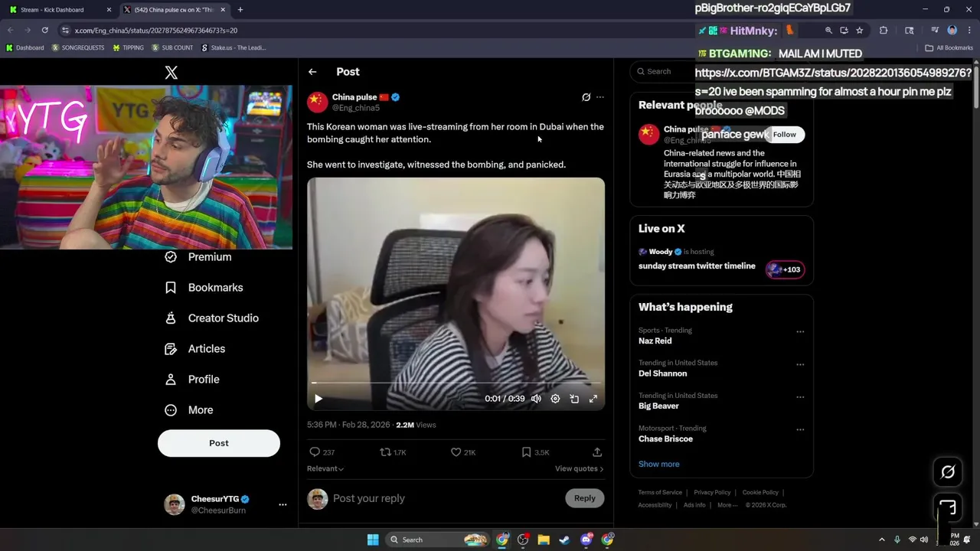Open the Windows Start menu
The image size is (980, 551).
click(373, 540)
